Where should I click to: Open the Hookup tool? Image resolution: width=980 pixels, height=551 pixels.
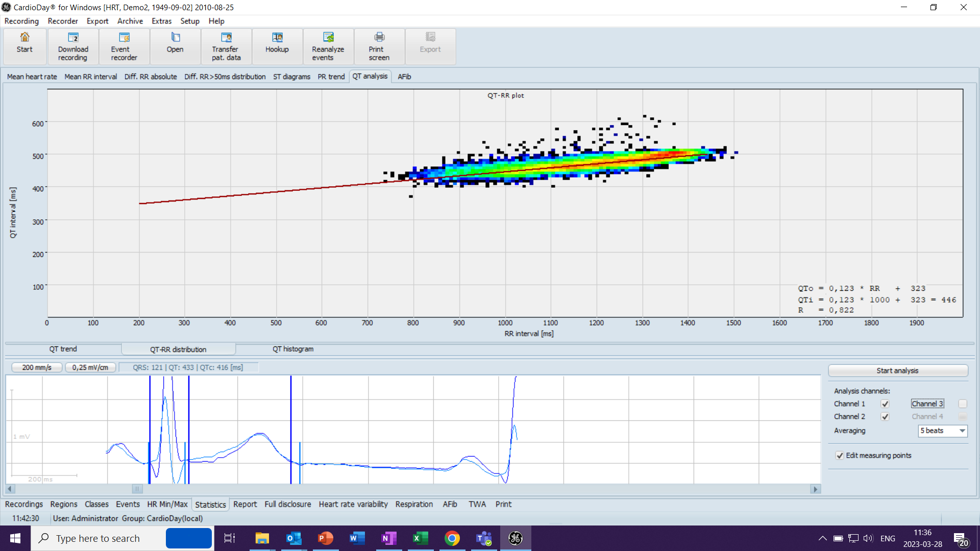click(277, 46)
